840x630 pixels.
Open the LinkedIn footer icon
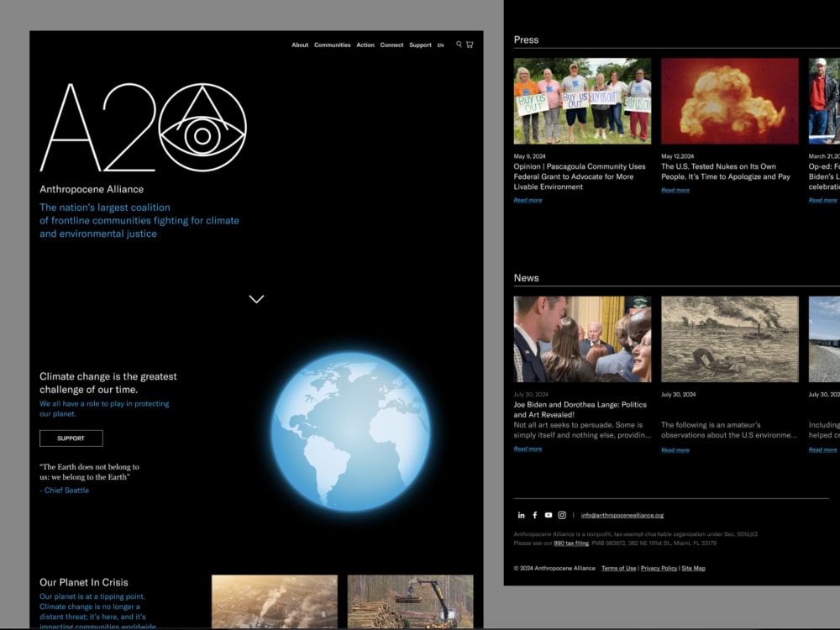(x=522, y=515)
